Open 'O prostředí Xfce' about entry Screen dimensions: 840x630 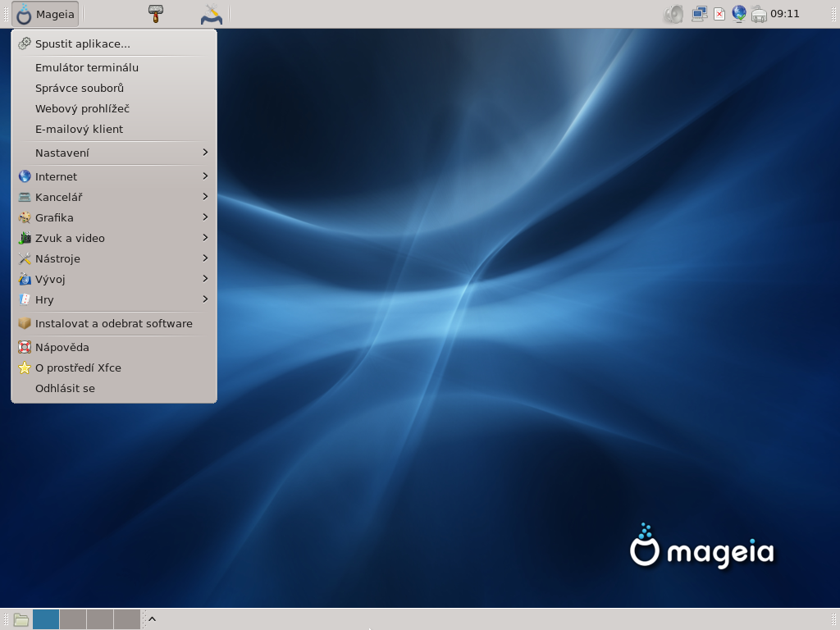coord(113,368)
